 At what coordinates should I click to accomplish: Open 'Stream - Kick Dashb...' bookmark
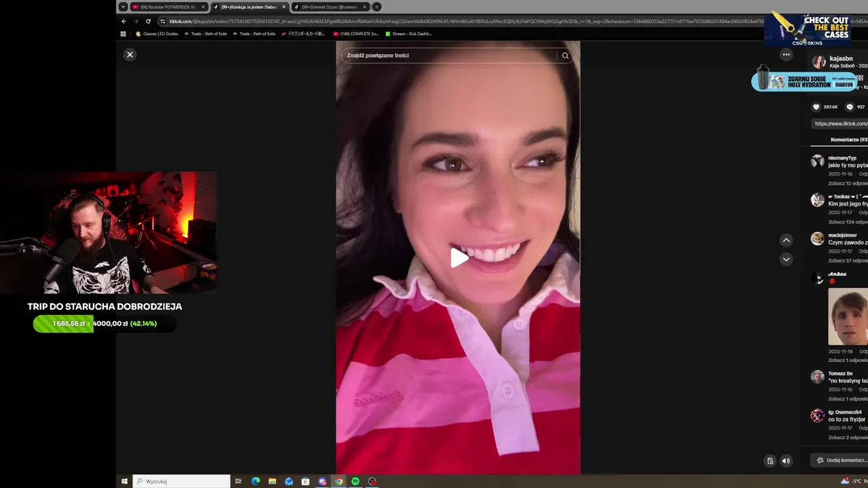pyautogui.click(x=408, y=33)
